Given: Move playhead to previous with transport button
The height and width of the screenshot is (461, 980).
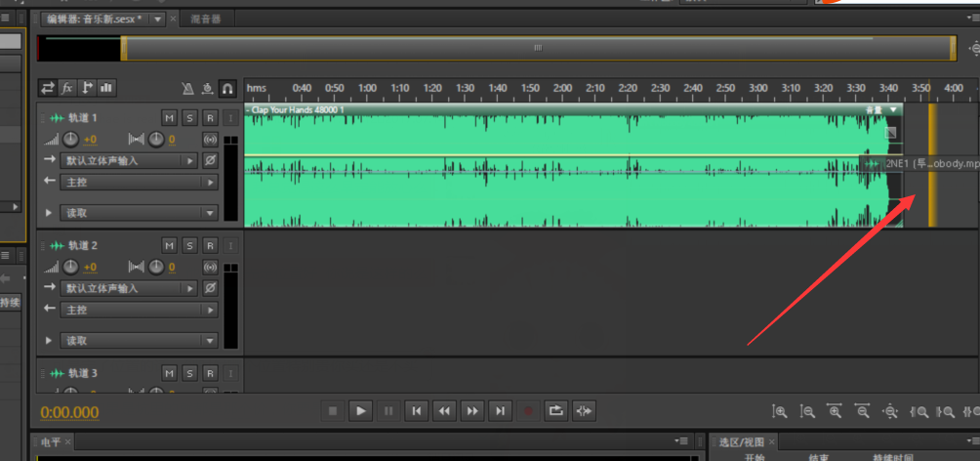Looking at the screenshot, I should point(416,411).
